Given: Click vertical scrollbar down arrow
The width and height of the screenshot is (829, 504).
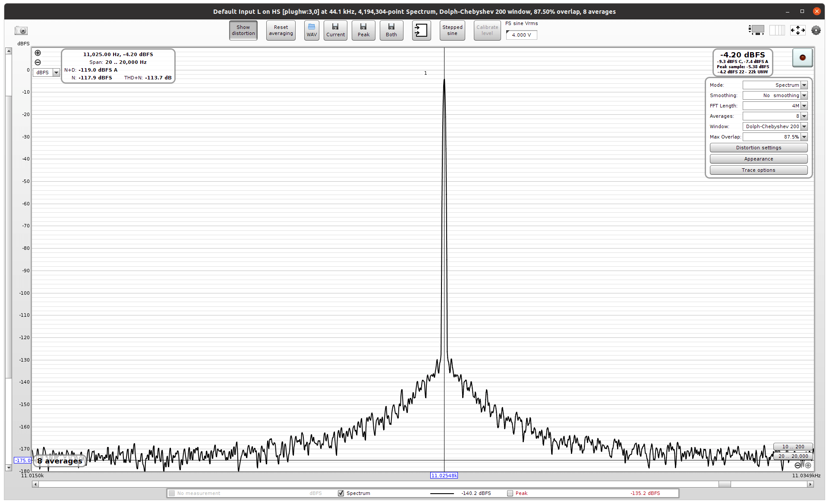Looking at the screenshot, I should [x=8, y=468].
